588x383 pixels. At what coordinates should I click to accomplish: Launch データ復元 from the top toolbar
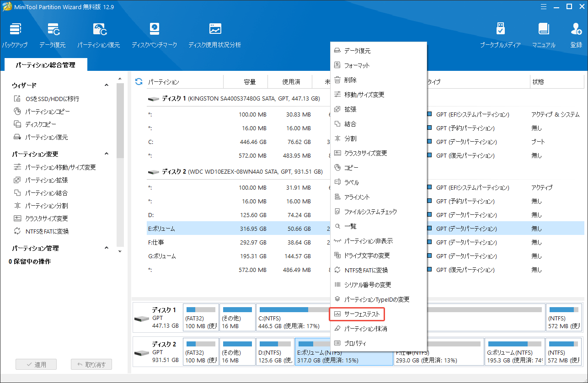(53, 35)
